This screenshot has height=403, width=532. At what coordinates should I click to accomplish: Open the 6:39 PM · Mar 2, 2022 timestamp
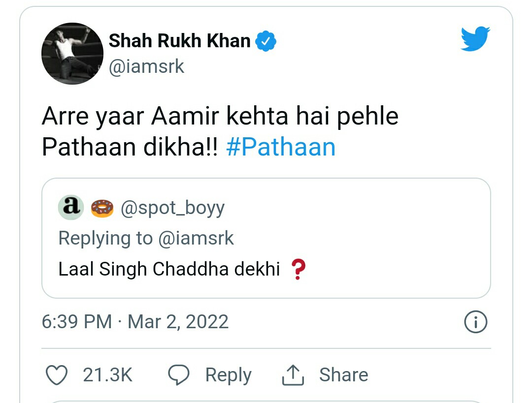pos(135,322)
